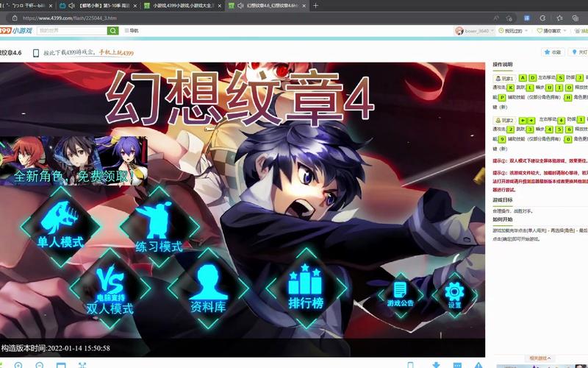The height and width of the screenshot is (368, 588).
Task: Open the 设置 gear settings in game
Action: tap(454, 295)
